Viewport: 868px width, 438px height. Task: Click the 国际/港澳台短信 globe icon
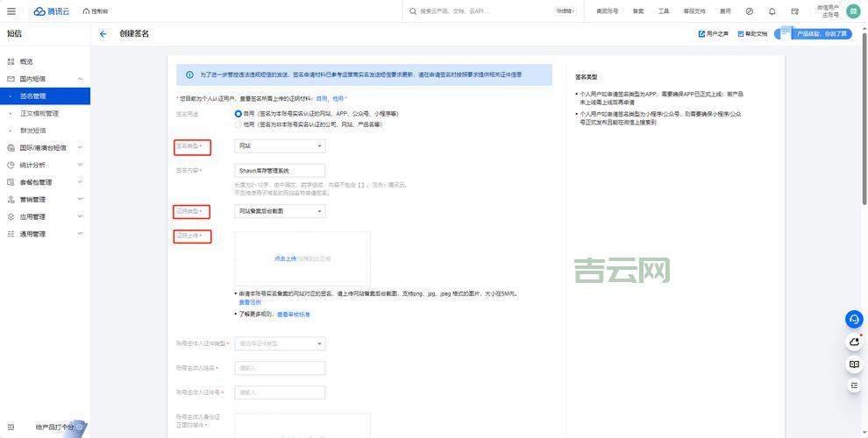11,148
